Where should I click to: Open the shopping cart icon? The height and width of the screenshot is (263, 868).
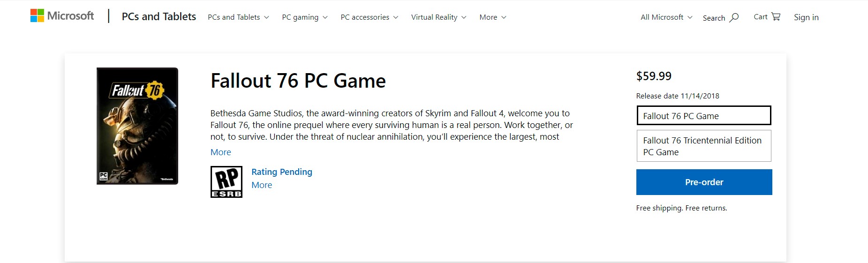[x=776, y=16]
